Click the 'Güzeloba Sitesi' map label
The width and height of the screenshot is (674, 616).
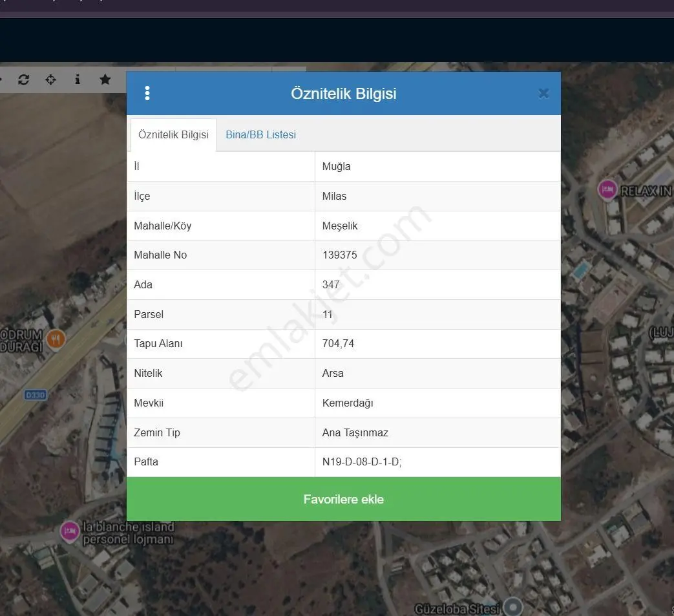(457, 609)
